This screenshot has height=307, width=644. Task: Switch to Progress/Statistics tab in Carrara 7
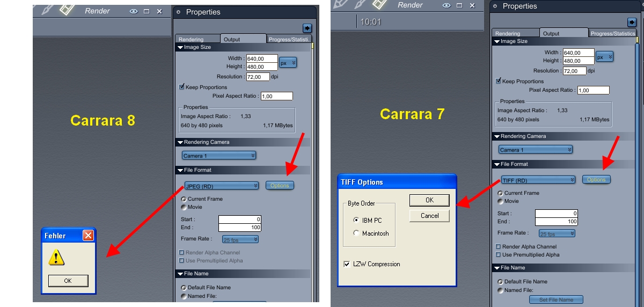[x=612, y=33]
